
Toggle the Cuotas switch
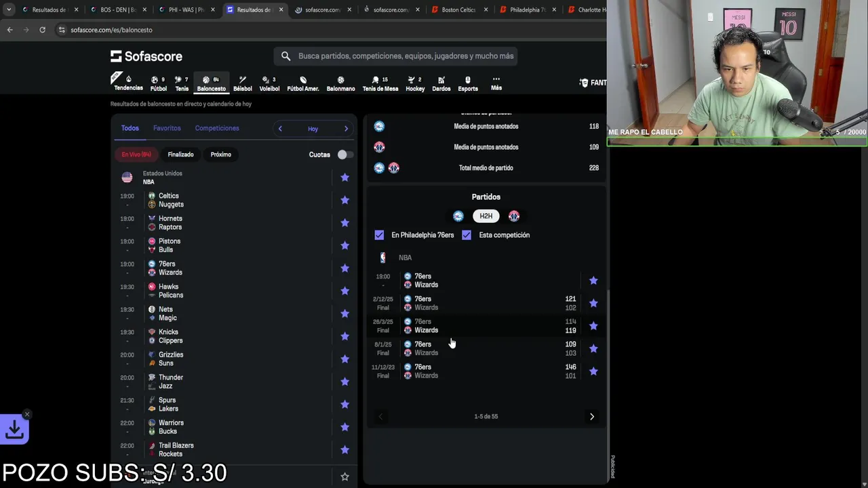pyautogui.click(x=345, y=155)
